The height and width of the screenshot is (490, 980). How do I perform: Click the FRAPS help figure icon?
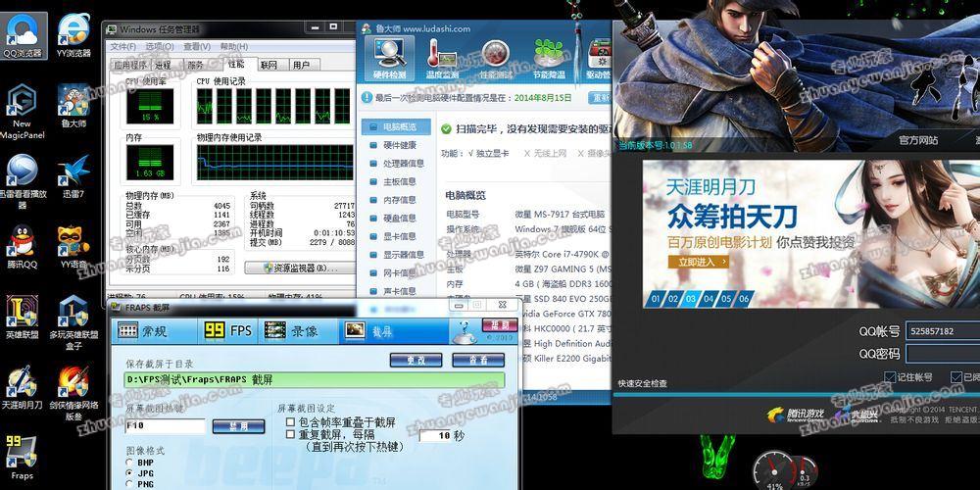[x=464, y=330]
